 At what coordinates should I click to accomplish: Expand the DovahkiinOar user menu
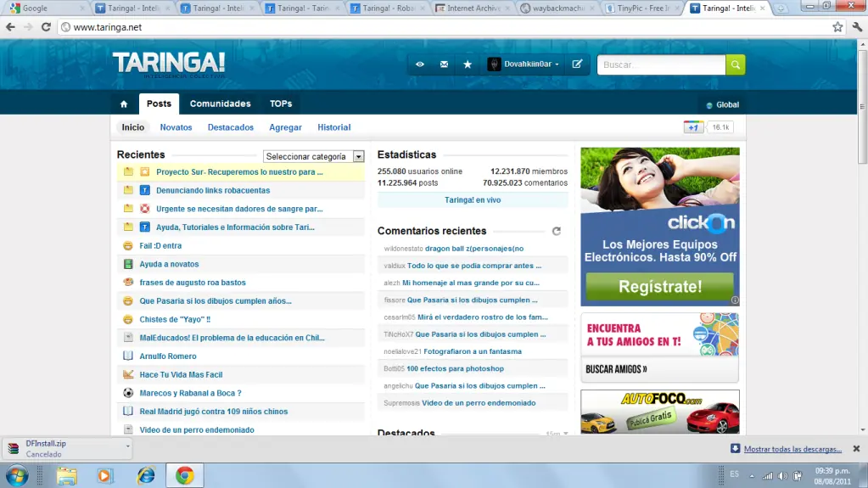557,65
